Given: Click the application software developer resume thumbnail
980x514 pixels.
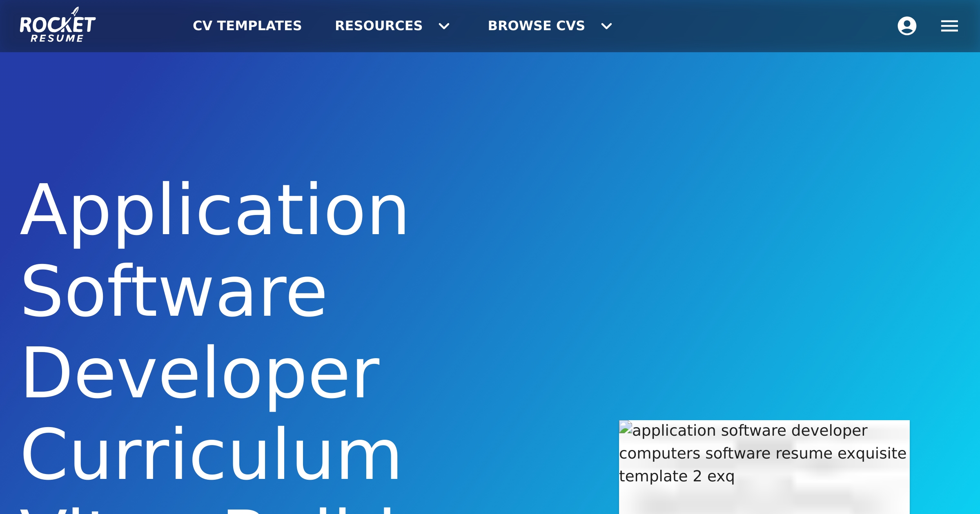Looking at the screenshot, I should [764, 467].
